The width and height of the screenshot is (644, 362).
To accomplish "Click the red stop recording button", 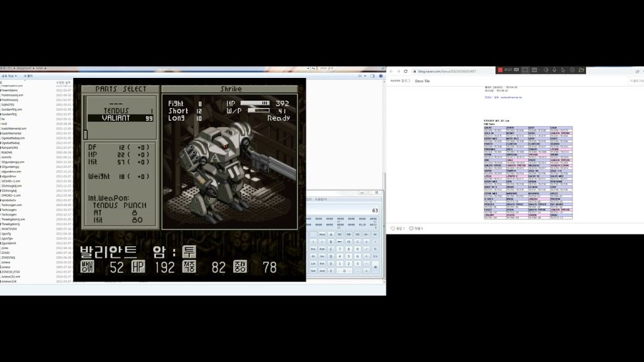I will click(x=500, y=70).
